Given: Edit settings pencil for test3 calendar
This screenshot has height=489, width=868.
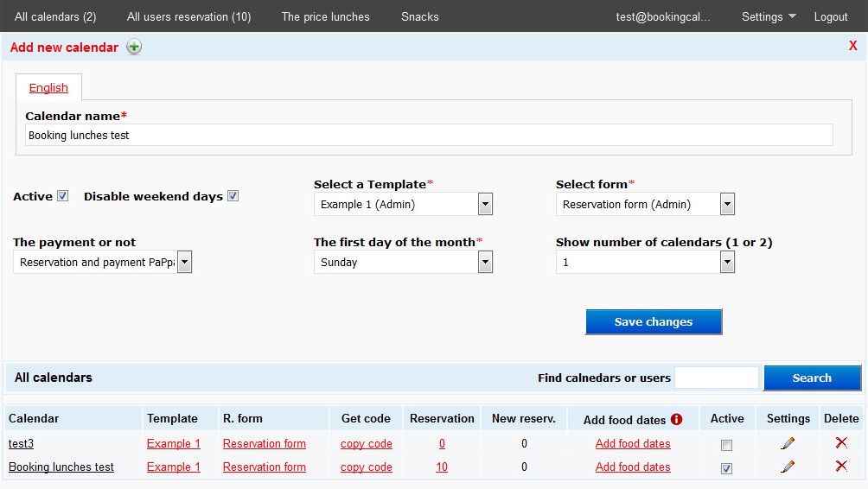Looking at the screenshot, I should (x=788, y=444).
